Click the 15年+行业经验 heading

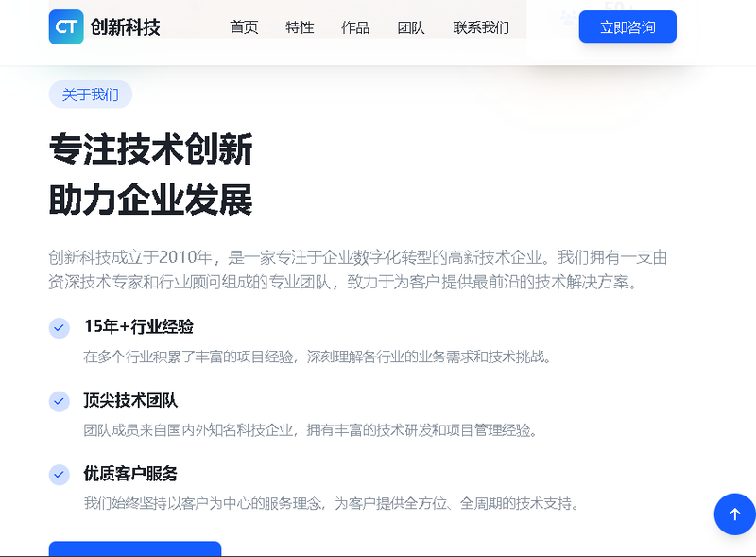click(138, 327)
